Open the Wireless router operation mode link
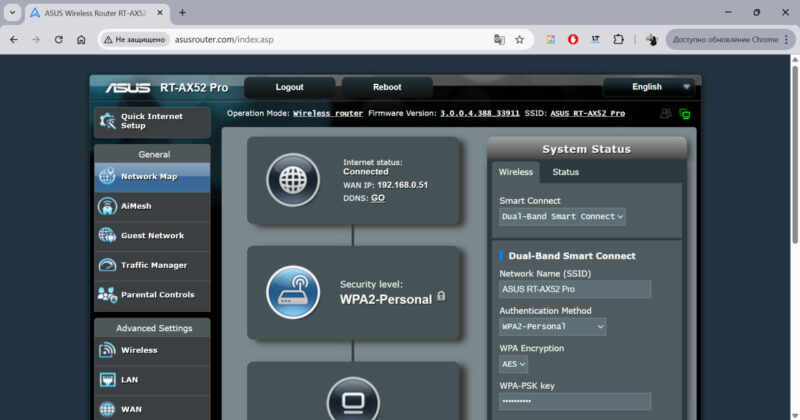This screenshot has height=420, width=800. (x=328, y=113)
